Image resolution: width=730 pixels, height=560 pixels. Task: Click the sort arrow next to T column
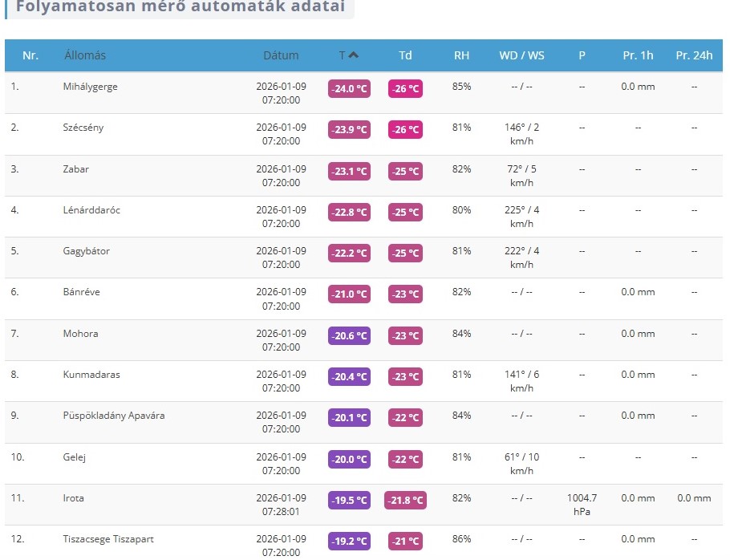click(x=354, y=55)
